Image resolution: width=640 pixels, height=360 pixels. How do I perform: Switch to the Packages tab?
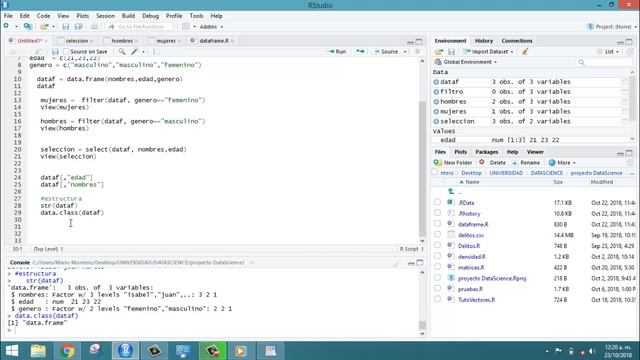pos(487,152)
